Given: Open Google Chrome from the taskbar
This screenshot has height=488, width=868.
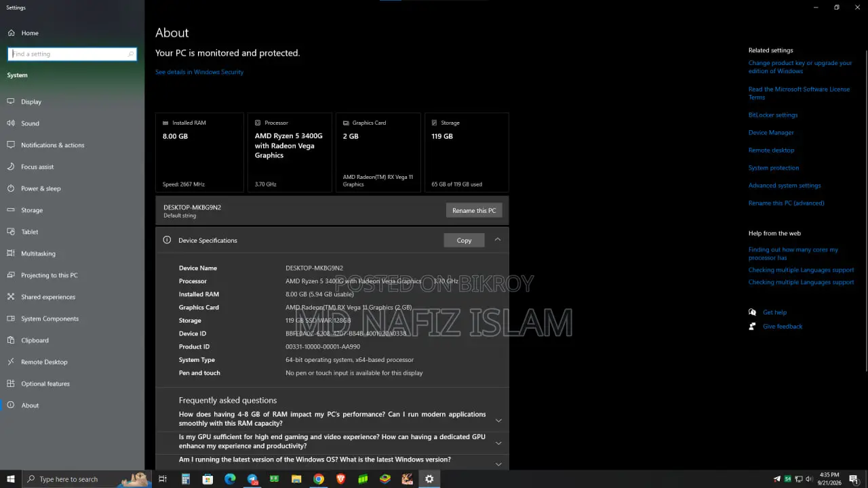Looking at the screenshot, I should click(x=318, y=479).
